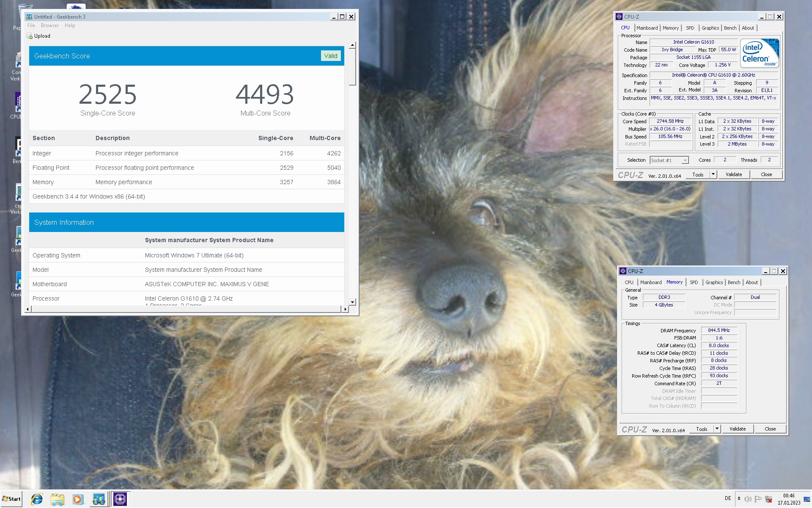812x508 pixels.
Task: Click the green Valid badge
Action: [x=331, y=56]
